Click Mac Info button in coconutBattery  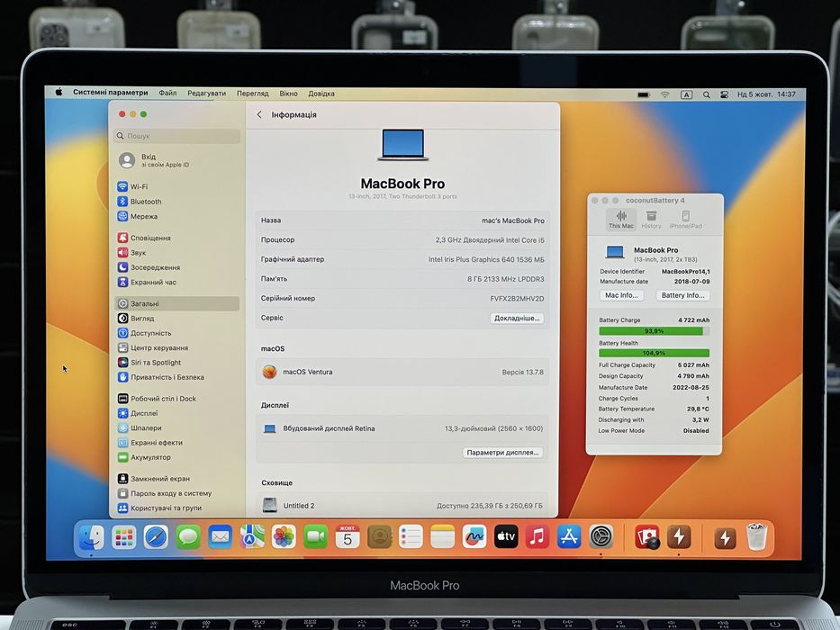pyautogui.click(x=621, y=295)
